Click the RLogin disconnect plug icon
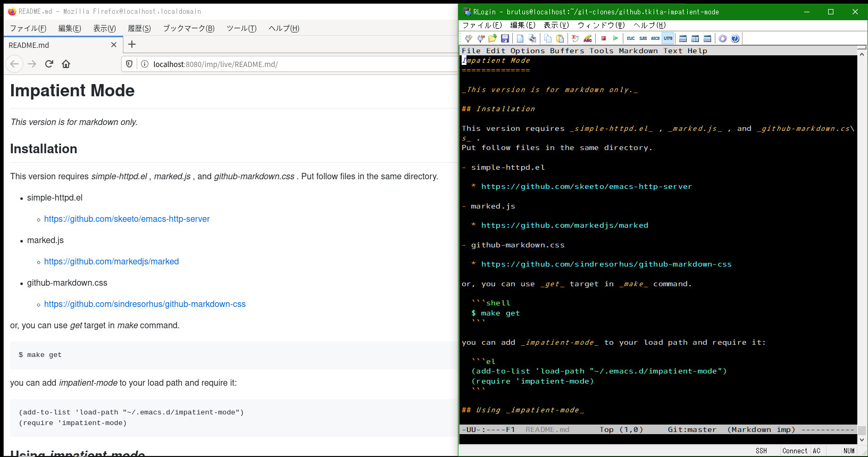This screenshot has width=868, height=457. 481,38
